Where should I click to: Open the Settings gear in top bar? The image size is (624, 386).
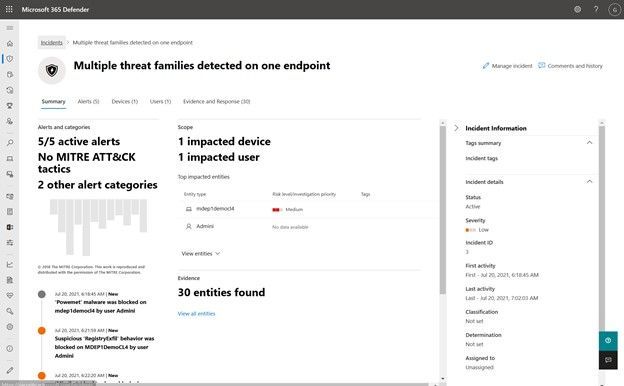577,9
